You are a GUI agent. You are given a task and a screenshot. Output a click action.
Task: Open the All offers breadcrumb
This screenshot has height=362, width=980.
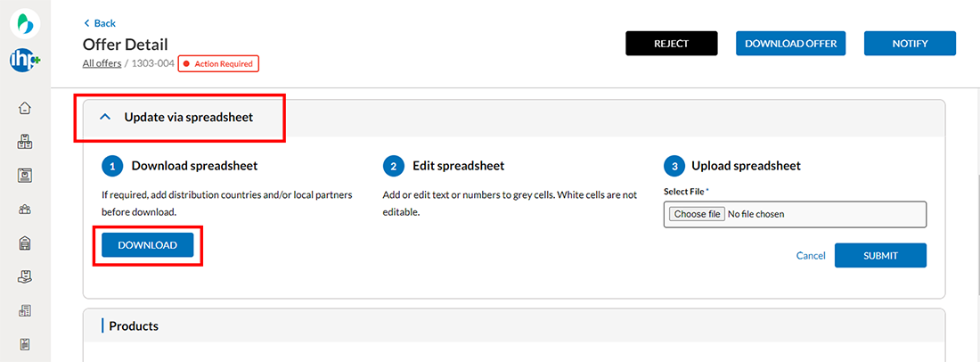coord(102,63)
